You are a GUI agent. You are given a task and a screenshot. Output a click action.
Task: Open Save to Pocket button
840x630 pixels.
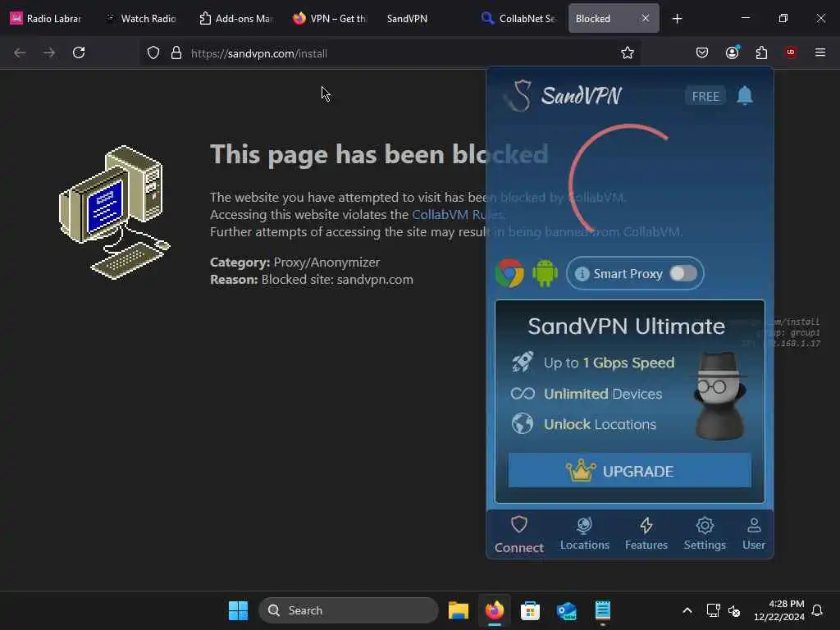[x=702, y=52]
